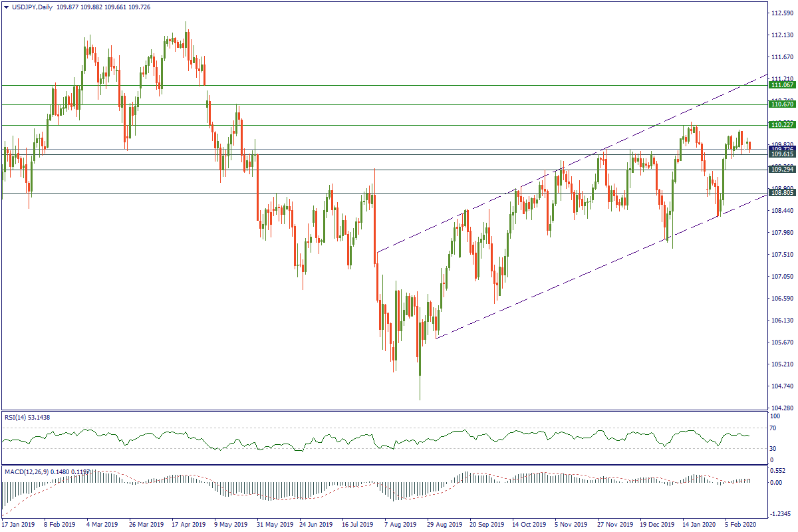This screenshot has height=532, width=798.
Task: Click the 112.590 value on price axis
Action: pyautogui.click(x=783, y=13)
